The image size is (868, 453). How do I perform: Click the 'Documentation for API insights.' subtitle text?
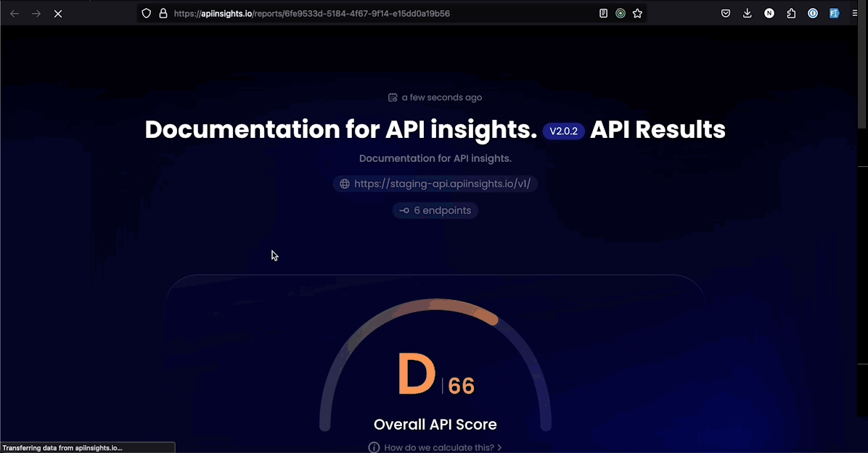[435, 158]
